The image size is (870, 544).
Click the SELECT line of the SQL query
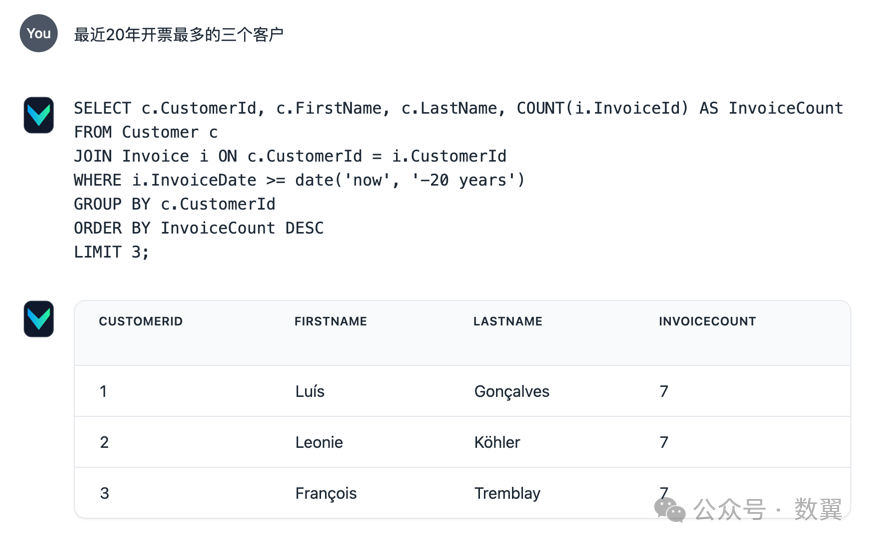(x=458, y=108)
